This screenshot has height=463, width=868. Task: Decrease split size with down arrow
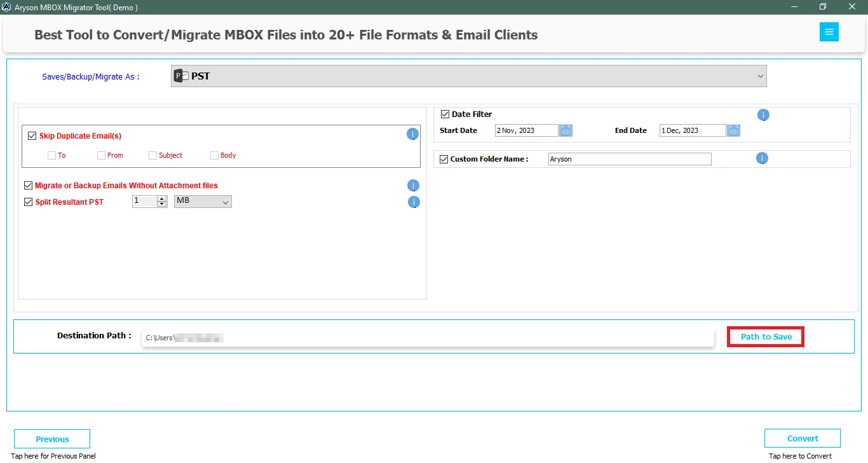[161, 204]
